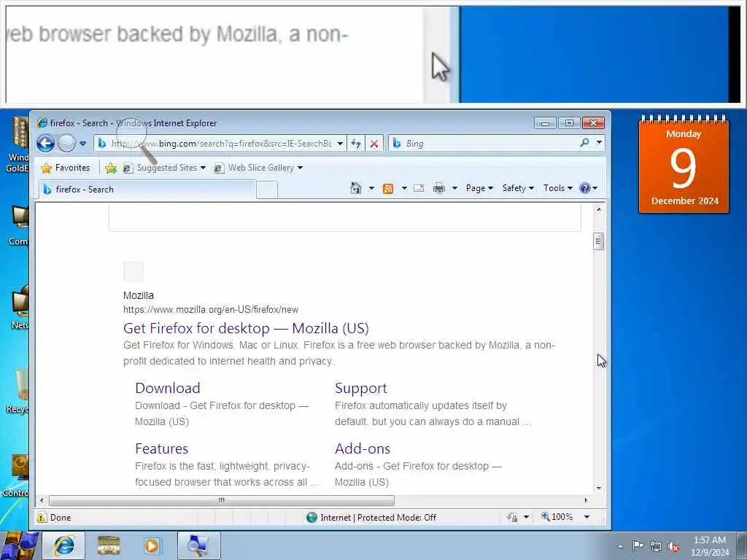Open the Tools menu
Screen dimensions: 747x560
click(558, 188)
